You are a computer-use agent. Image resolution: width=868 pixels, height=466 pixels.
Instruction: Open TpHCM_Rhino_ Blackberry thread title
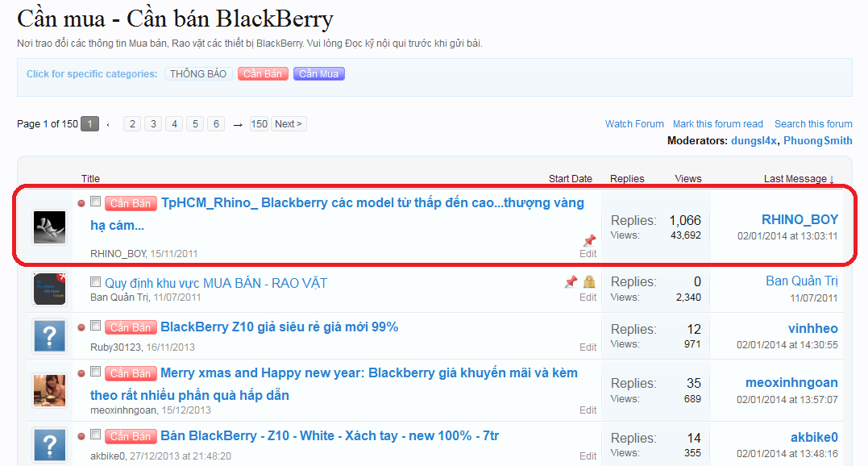(x=337, y=214)
